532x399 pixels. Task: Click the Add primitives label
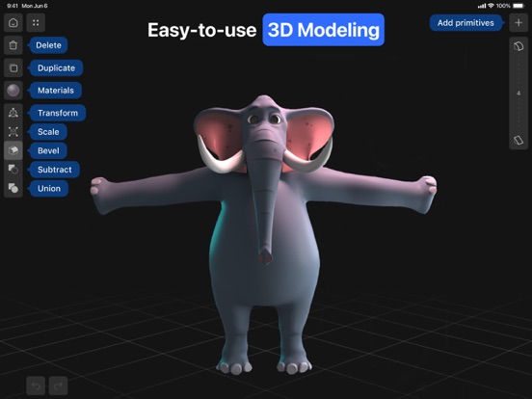click(x=465, y=23)
